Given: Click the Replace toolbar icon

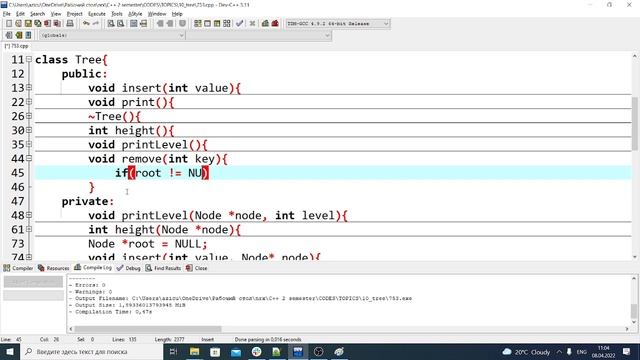Looking at the screenshot, I should [x=120, y=24].
